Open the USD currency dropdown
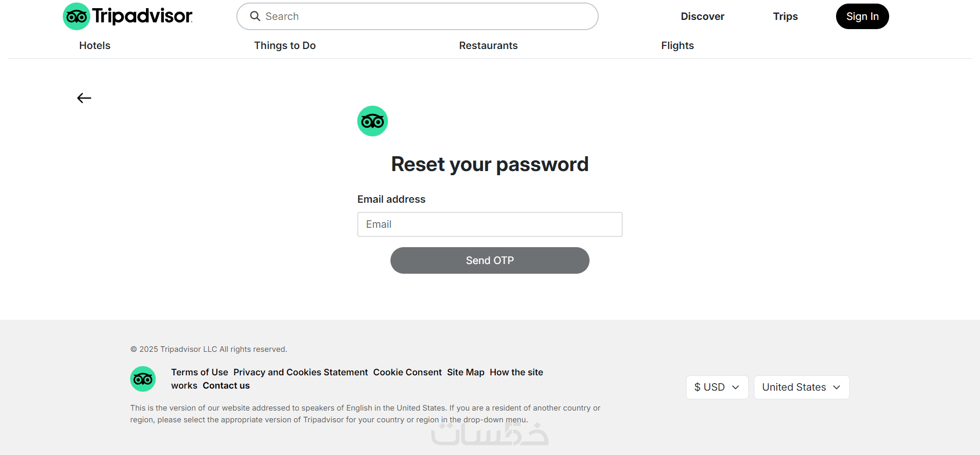The height and width of the screenshot is (455, 980). tap(717, 387)
